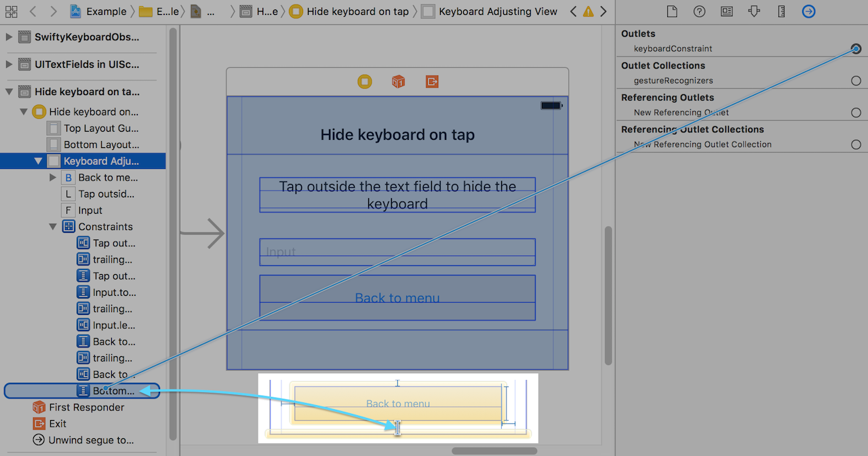
Task: Select the Keyboard Adju... view row
Action: tap(83, 161)
